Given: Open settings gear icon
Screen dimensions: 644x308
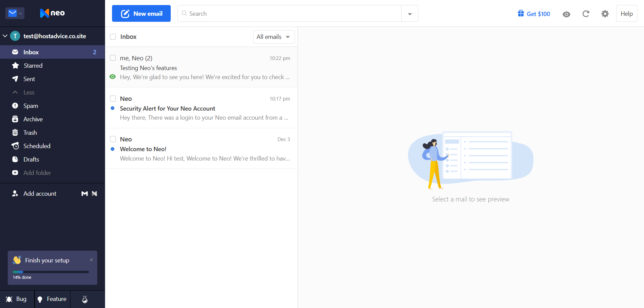Looking at the screenshot, I should click(605, 14).
